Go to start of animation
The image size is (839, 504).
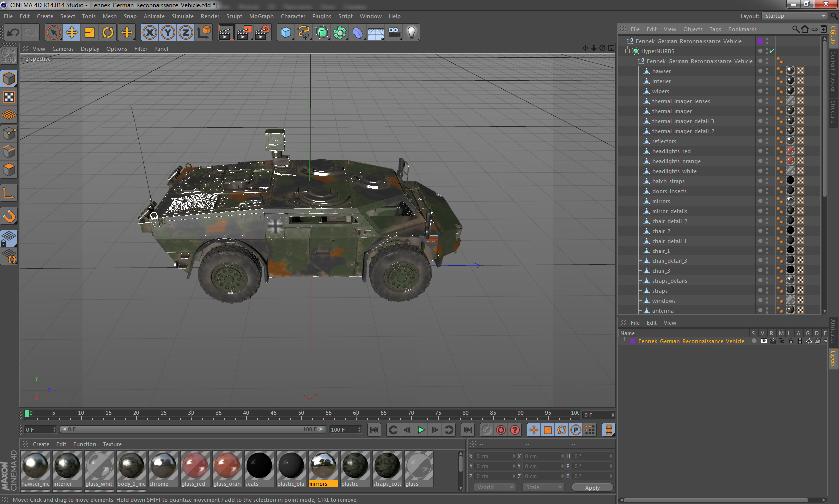point(374,430)
